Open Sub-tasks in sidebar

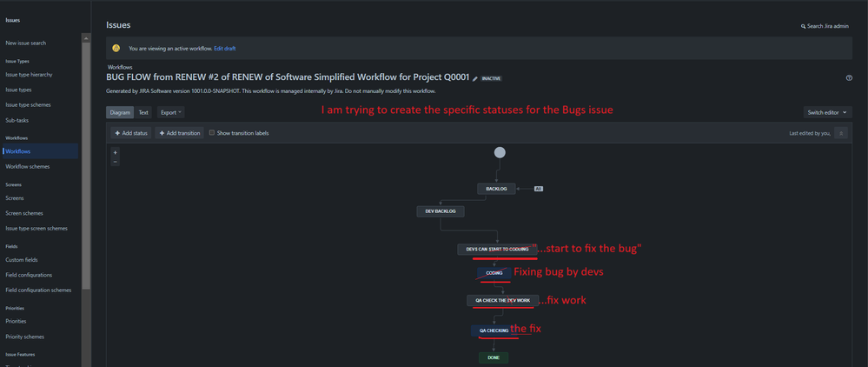[17, 120]
